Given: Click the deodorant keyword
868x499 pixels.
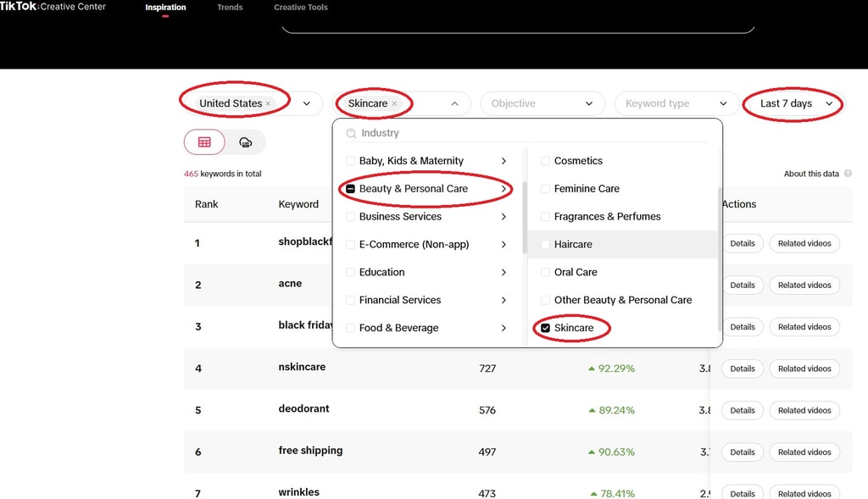Looking at the screenshot, I should pyautogui.click(x=303, y=409).
